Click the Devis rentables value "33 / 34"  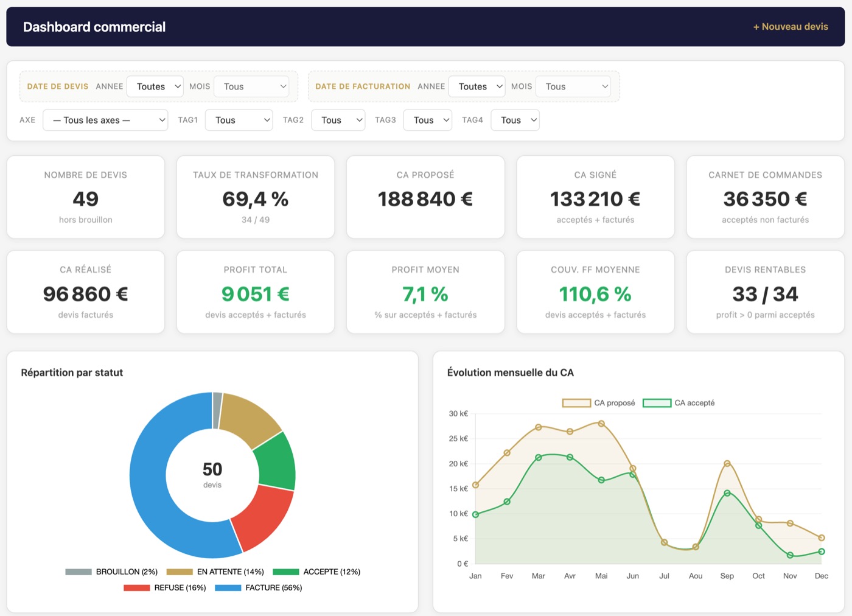click(x=766, y=294)
